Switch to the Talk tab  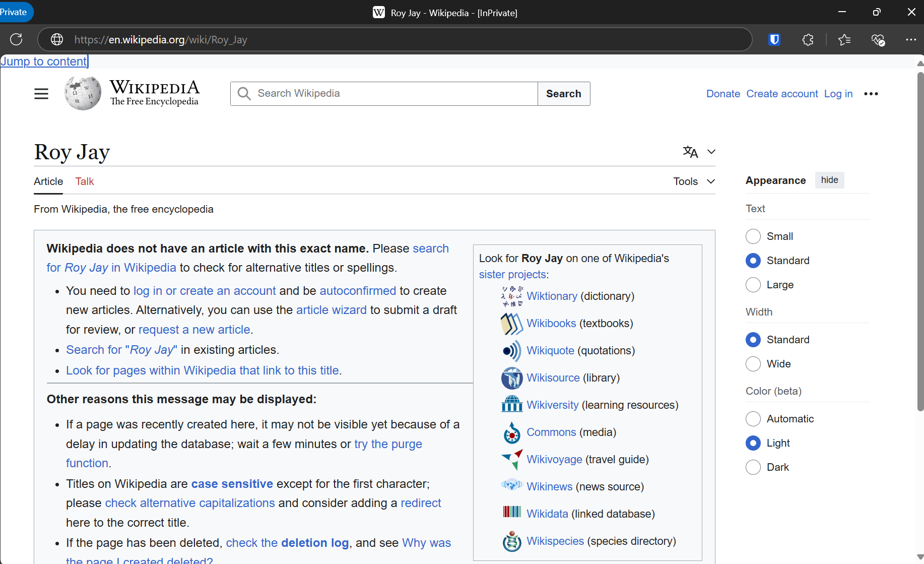pyautogui.click(x=85, y=181)
